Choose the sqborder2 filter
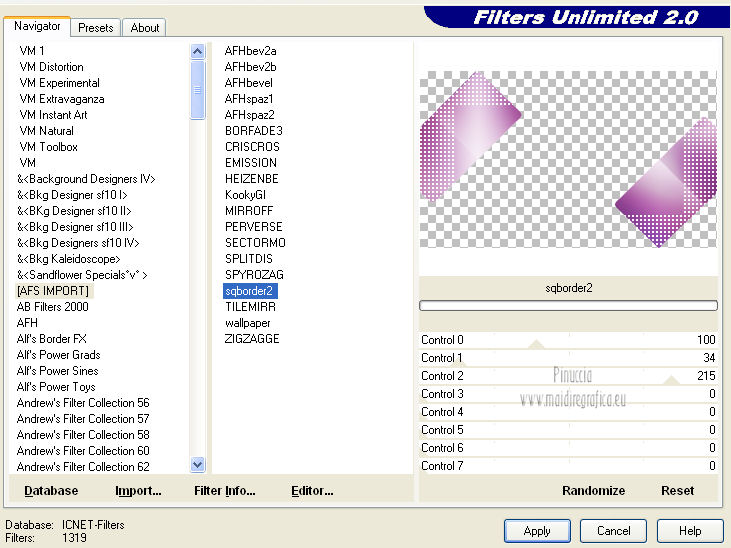Viewport: 731px width, 548px height. tap(250, 291)
